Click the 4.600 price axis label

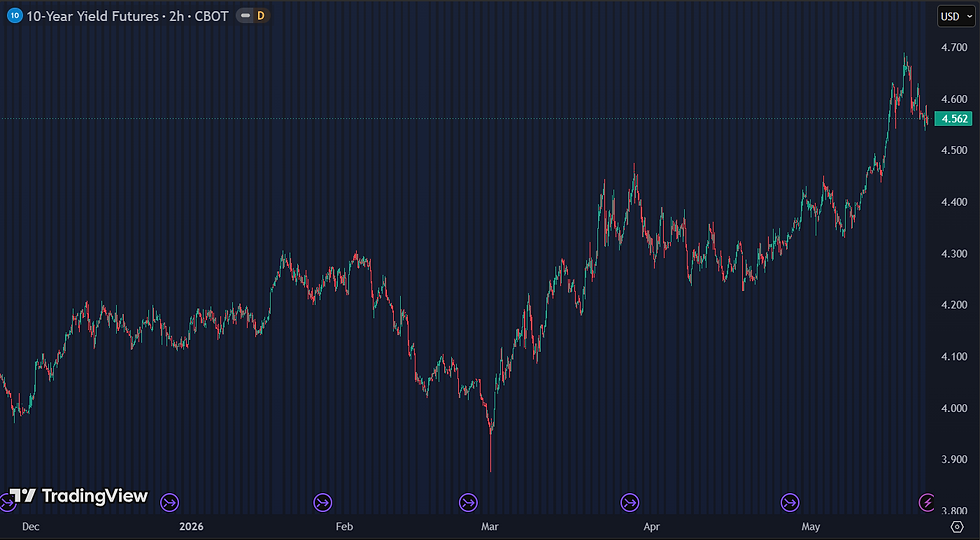954,99
